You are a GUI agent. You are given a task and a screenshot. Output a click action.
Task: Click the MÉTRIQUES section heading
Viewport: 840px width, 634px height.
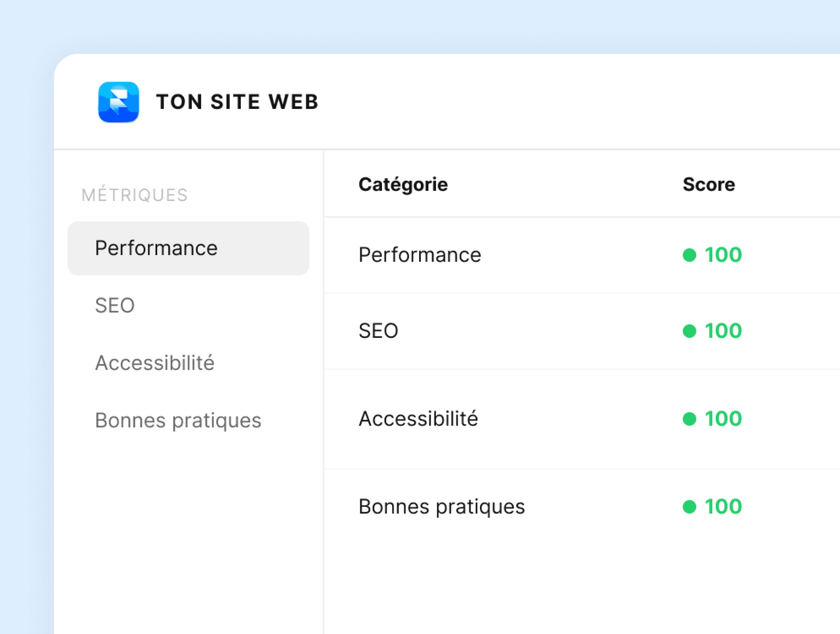pos(135,195)
